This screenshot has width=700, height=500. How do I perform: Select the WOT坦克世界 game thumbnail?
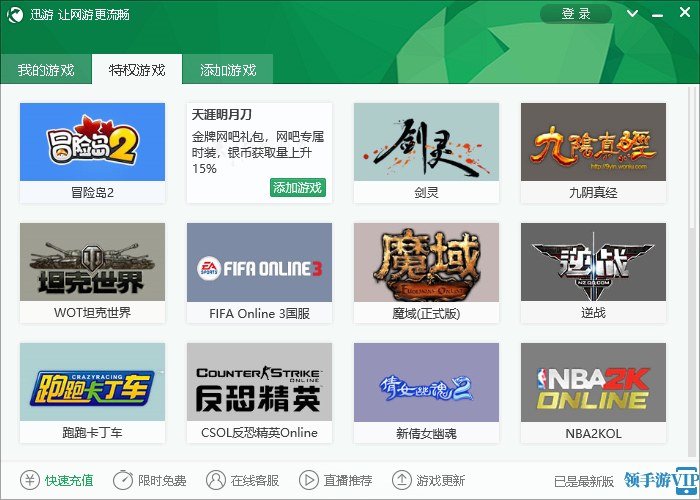coord(92,262)
